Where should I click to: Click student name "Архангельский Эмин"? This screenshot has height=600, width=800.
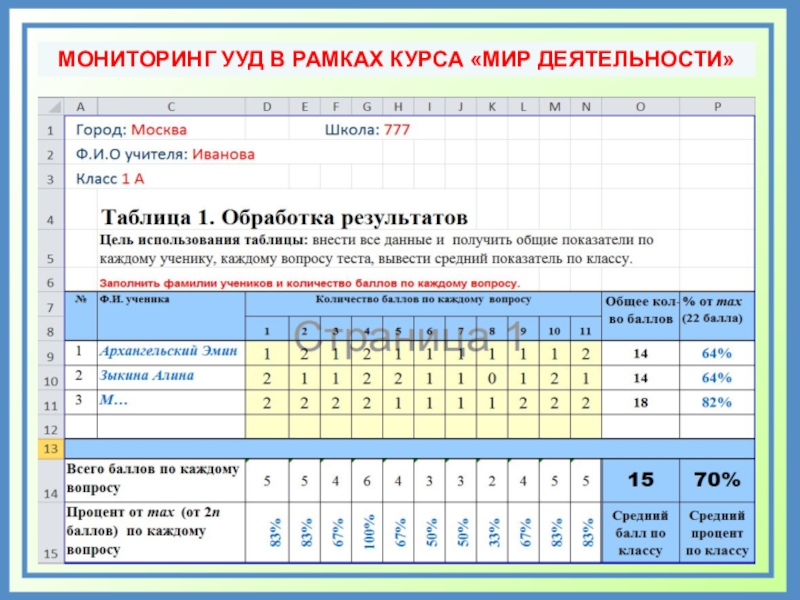[x=168, y=351]
